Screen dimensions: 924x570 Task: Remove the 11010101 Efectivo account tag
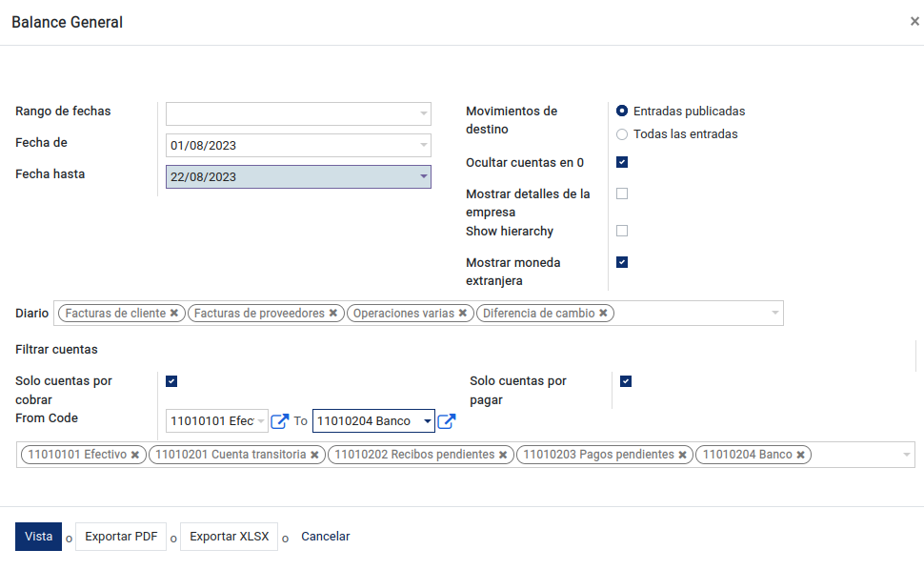(135, 455)
